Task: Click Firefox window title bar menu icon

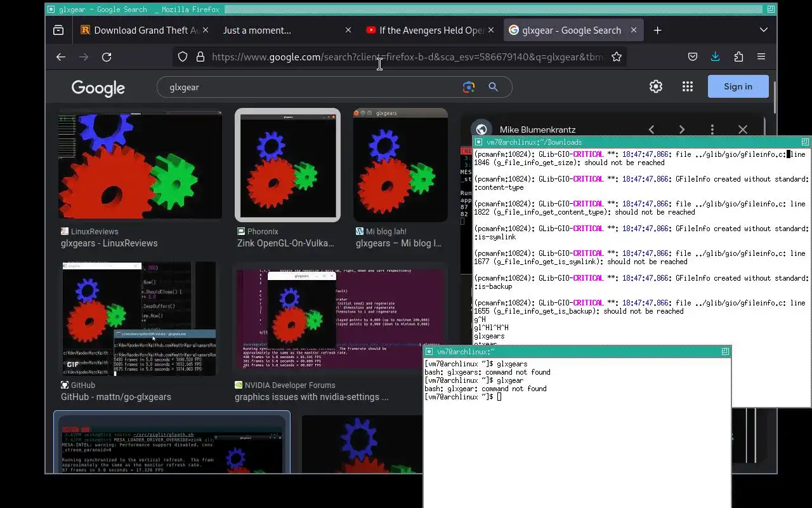Action: [x=51, y=10]
